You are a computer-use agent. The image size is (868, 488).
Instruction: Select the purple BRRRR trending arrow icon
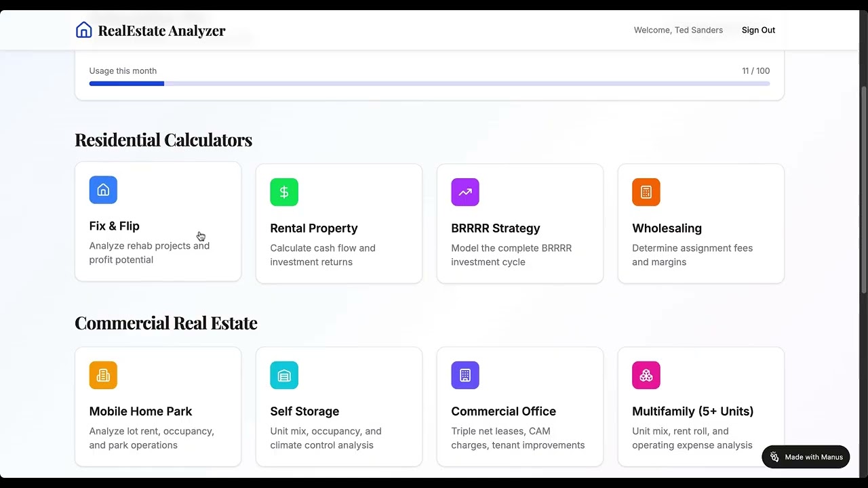[465, 192]
